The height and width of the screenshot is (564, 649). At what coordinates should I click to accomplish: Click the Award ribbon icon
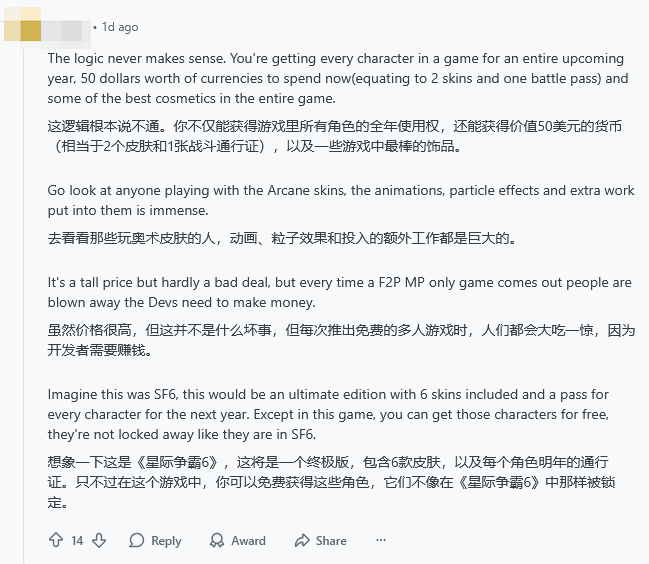click(217, 540)
